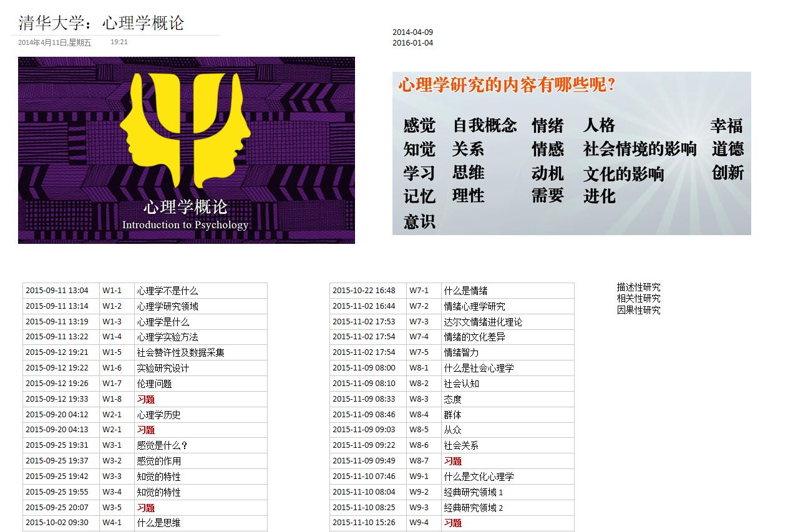Select the 心理学研究的内容有哪些呢 slide image

[x=571, y=153]
